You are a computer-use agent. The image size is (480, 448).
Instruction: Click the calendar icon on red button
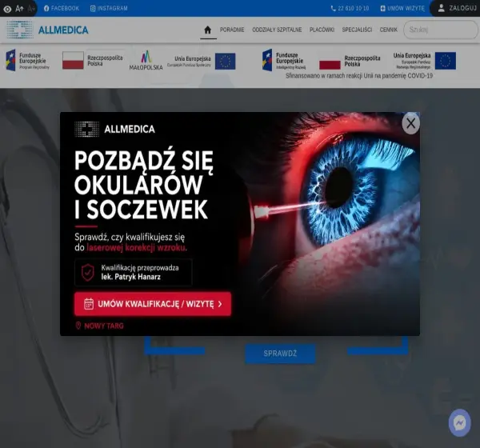(89, 304)
